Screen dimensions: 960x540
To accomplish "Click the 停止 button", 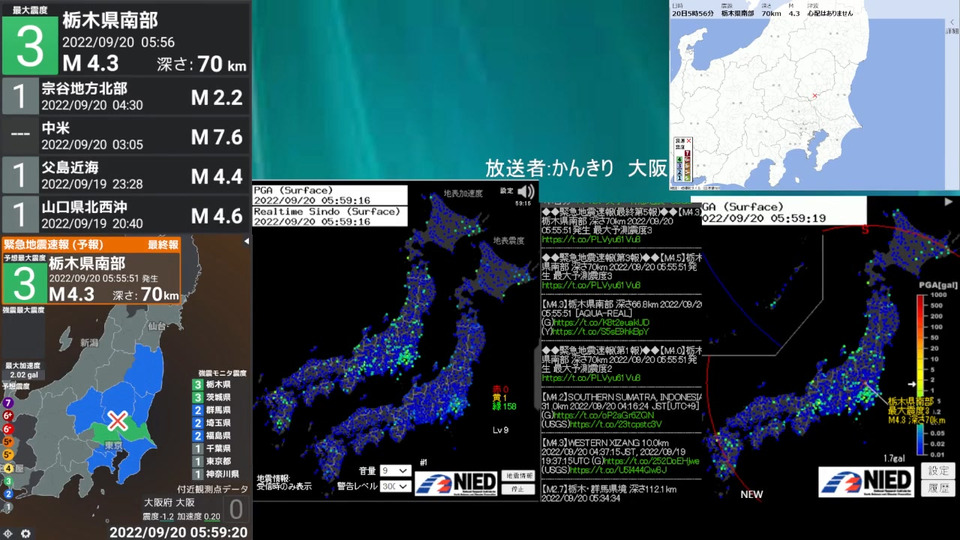I will tap(518, 489).
